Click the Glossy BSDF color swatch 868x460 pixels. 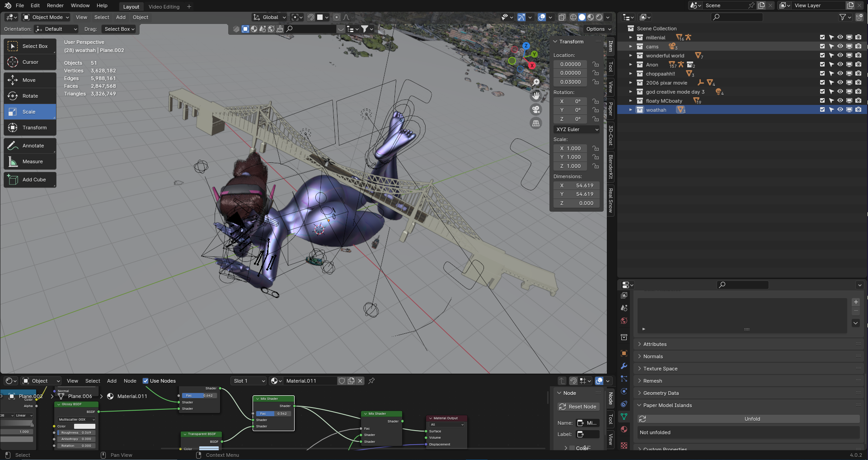[x=84, y=426]
